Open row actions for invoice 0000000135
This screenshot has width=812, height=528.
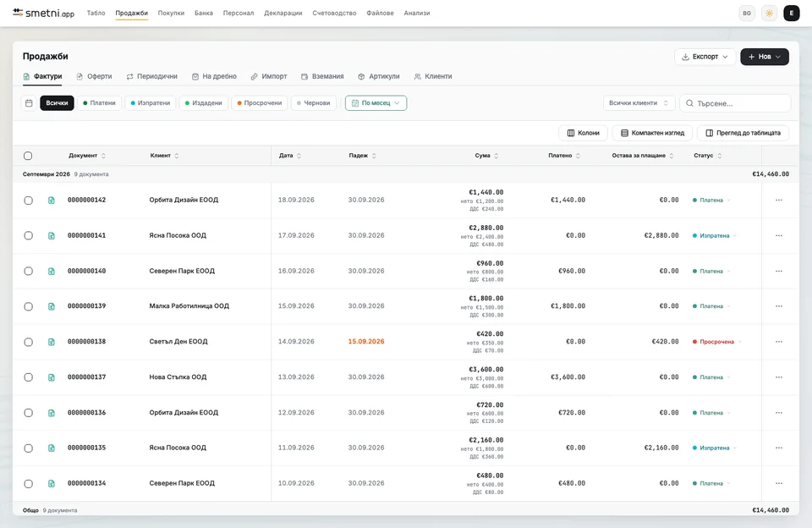[779, 448]
